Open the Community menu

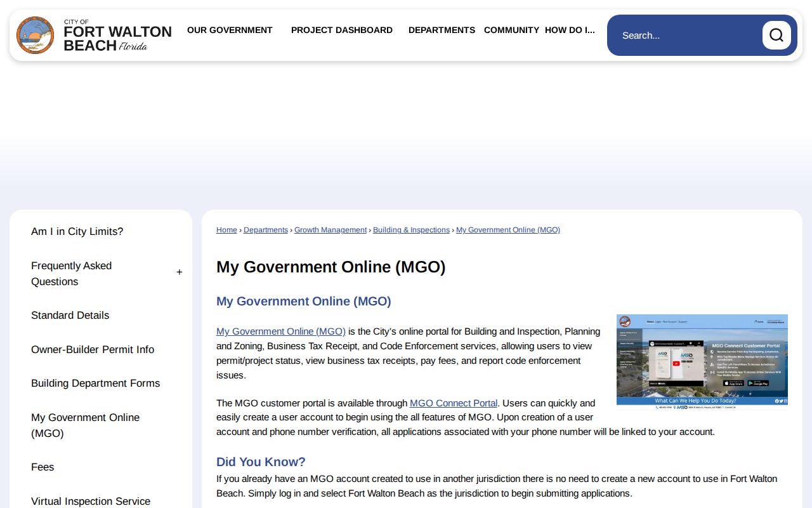(511, 30)
